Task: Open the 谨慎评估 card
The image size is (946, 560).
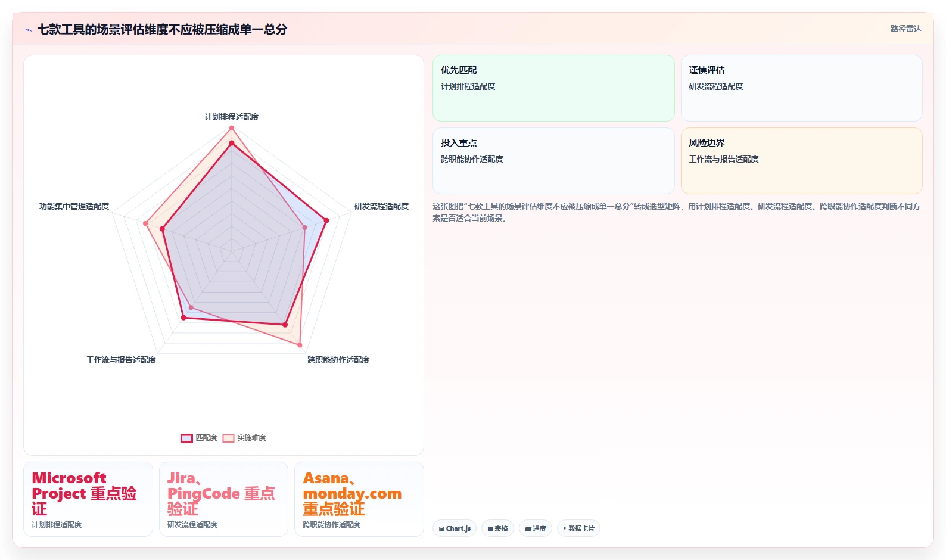Action: (802, 88)
